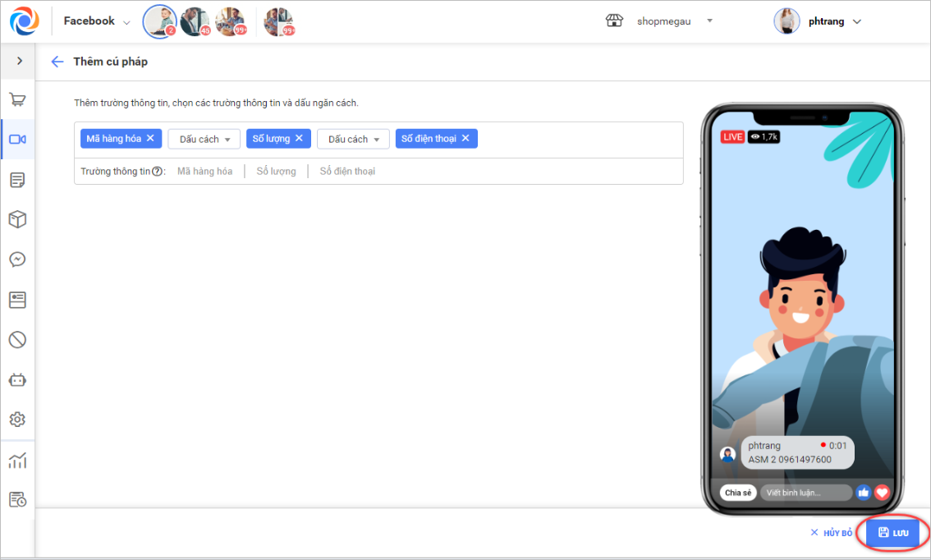Click Hủy bỏ to cancel
931x560 pixels.
point(831,533)
